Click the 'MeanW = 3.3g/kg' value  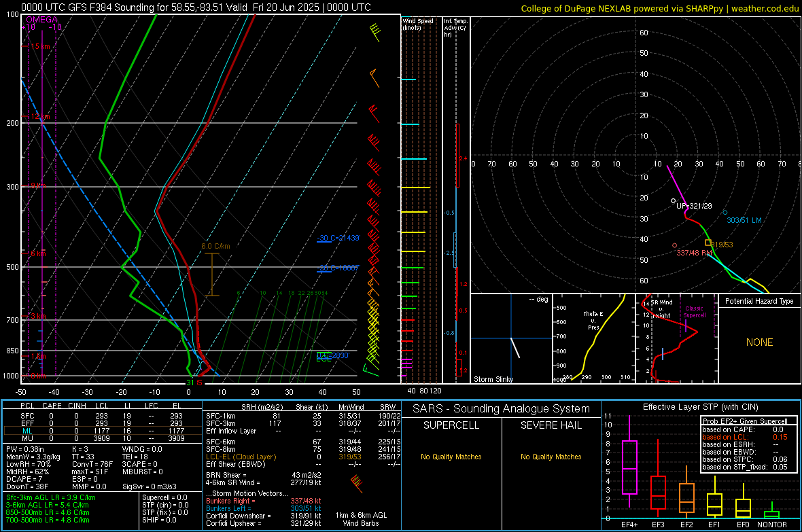coord(33,457)
